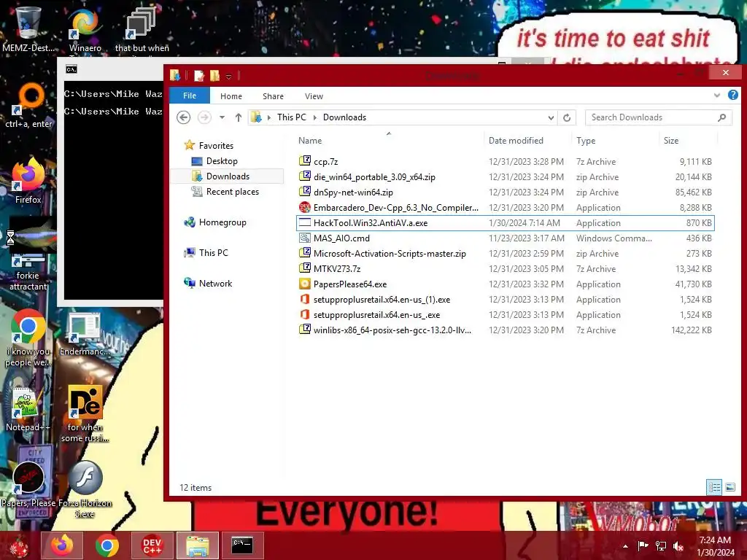Click the Command Prompt taskbar button
The image size is (747, 560).
242,545
